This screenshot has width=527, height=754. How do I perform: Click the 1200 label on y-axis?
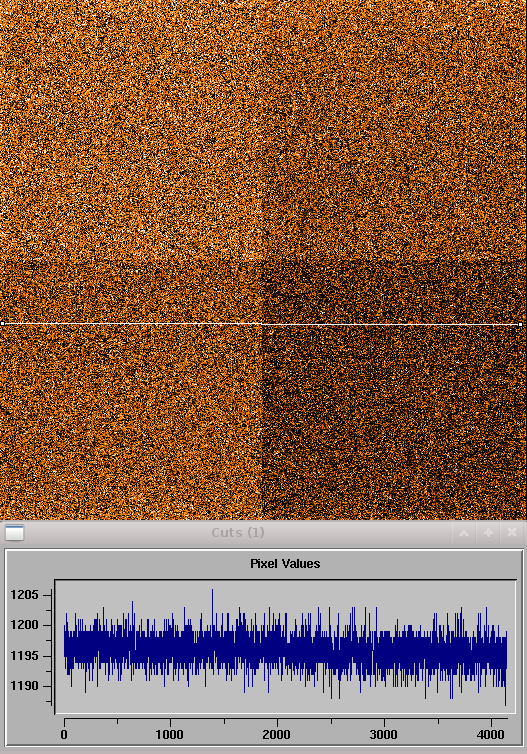[25, 625]
